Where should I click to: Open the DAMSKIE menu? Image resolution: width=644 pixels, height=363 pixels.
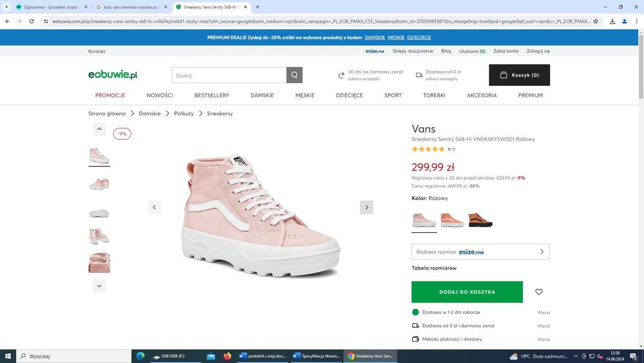(x=262, y=95)
